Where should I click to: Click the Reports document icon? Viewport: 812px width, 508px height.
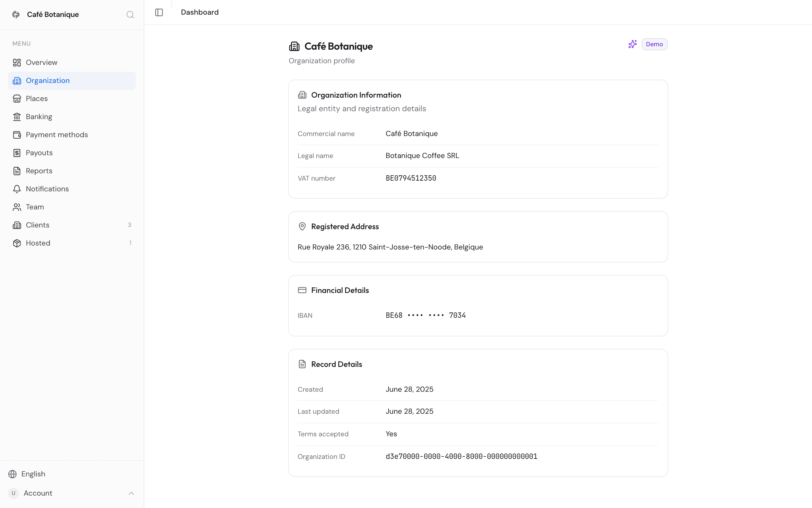pos(17,171)
